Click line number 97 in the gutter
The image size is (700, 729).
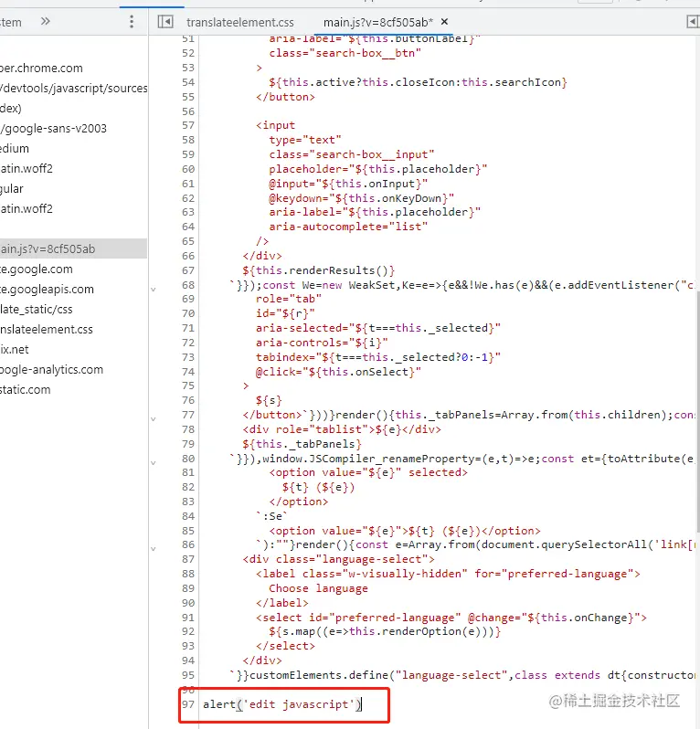[188, 704]
